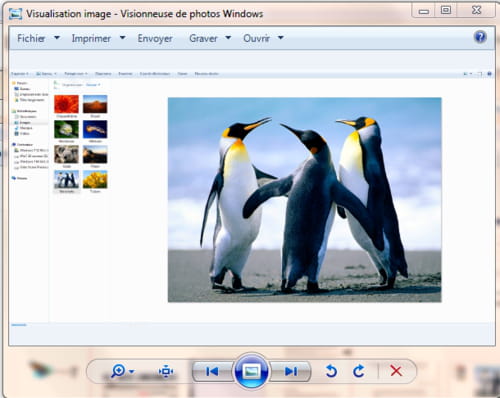Close the Visionneuse de photos window
The width and height of the screenshot is (500, 398).
pos(477,11)
